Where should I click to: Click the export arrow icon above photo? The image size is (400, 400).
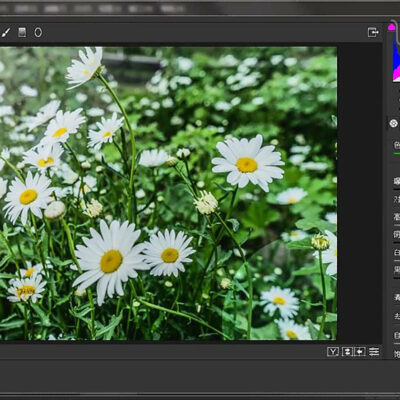coord(373,32)
